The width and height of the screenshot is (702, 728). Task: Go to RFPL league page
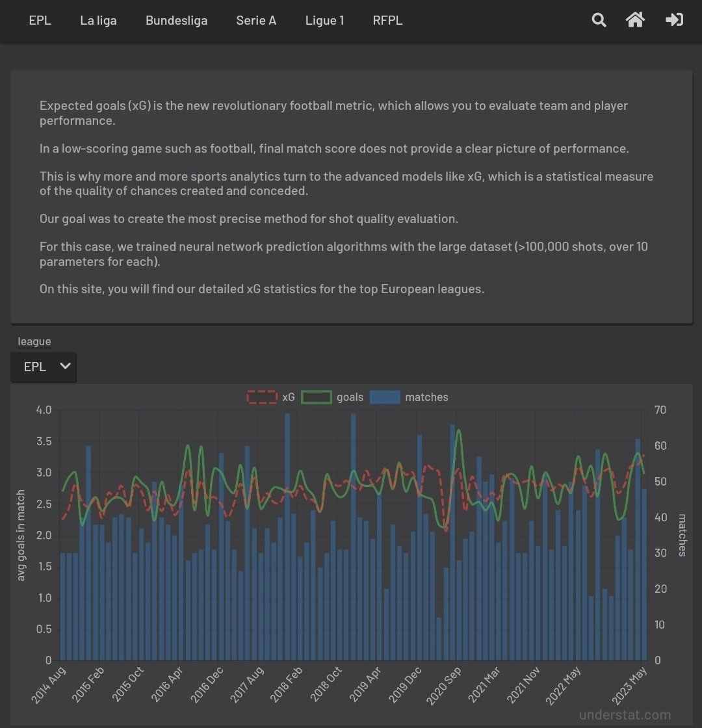387,21
